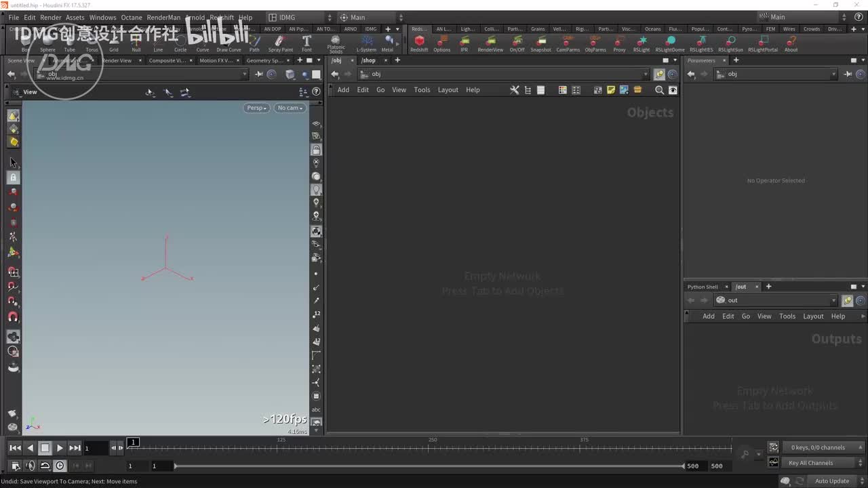Click the Snapshot shelf tool
This screenshot has width=868, height=488.
click(540, 42)
